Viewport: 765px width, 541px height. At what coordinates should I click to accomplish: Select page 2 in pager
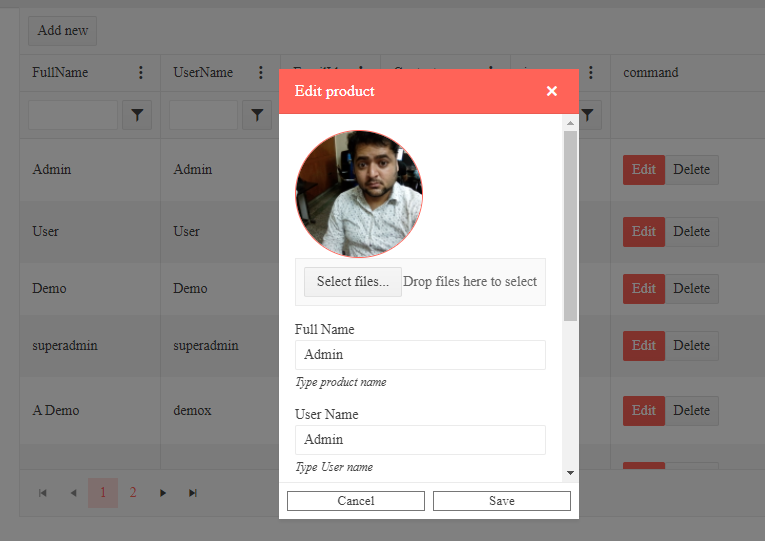pyautogui.click(x=133, y=493)
